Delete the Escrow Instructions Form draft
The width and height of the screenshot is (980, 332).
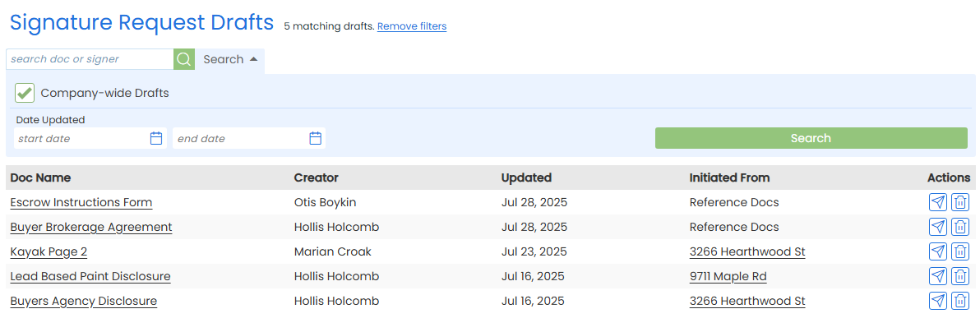[960, 202]
